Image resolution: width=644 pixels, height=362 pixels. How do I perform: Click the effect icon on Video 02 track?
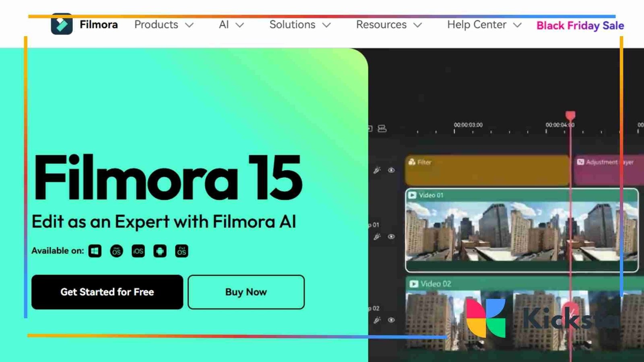(377, 320)
